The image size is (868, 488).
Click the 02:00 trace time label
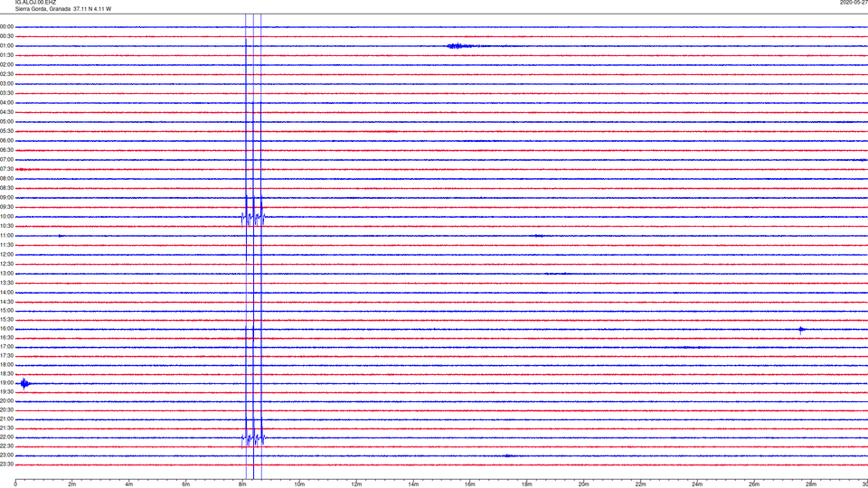pos(6,65)
